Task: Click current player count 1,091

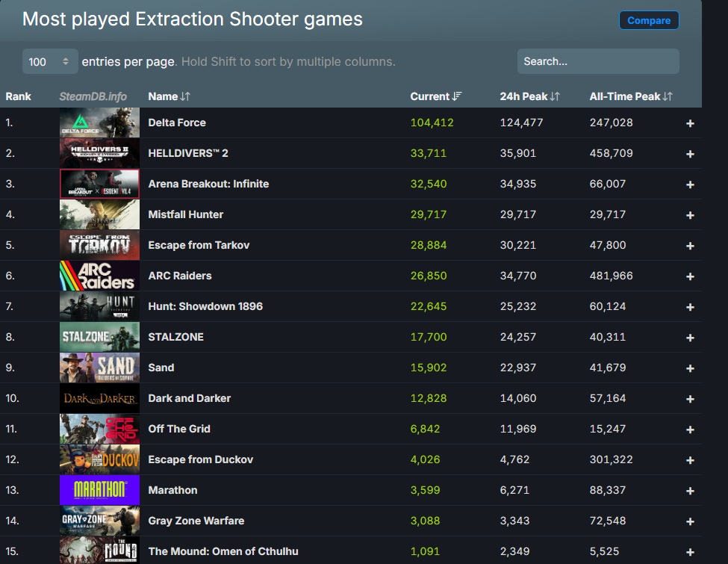Action: (x=425, y=552)
